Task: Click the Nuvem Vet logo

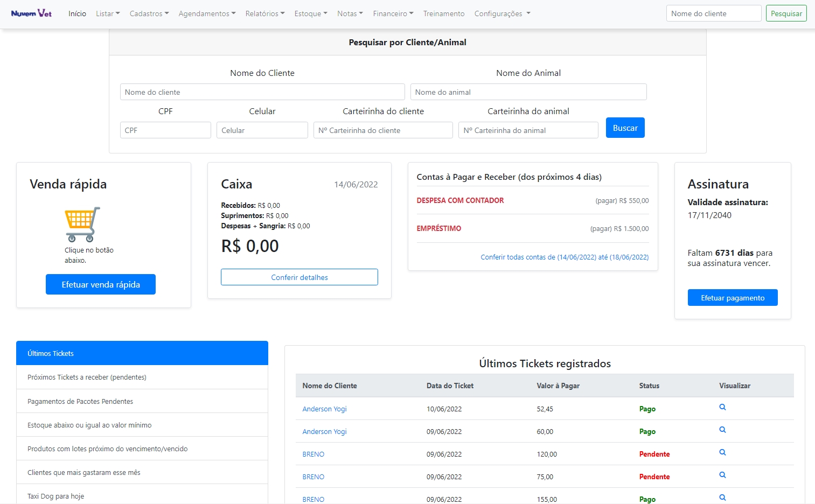Action: pyautogui.click(x=31, y=13)
